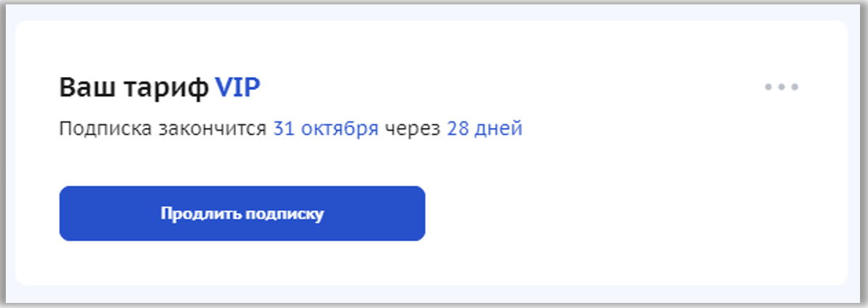Click the 31 октября expiry date

click(326, 129)
